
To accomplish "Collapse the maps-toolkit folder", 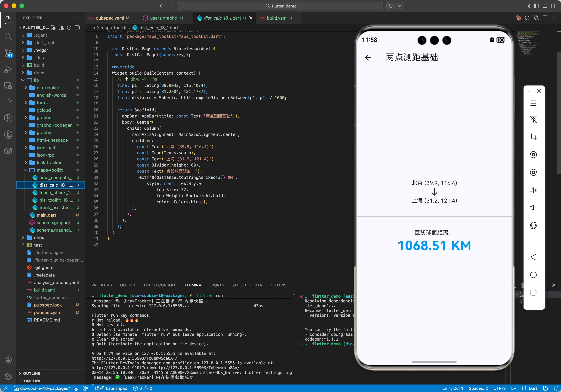I will 50,170.
